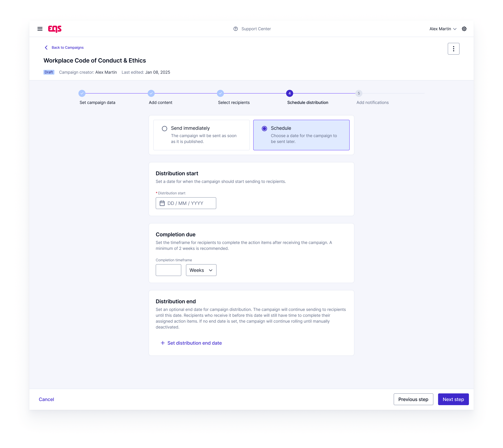This screenshot has width=503, height=448.
Task: Select the Schedule radio option
Action: (x=264, y=128)
